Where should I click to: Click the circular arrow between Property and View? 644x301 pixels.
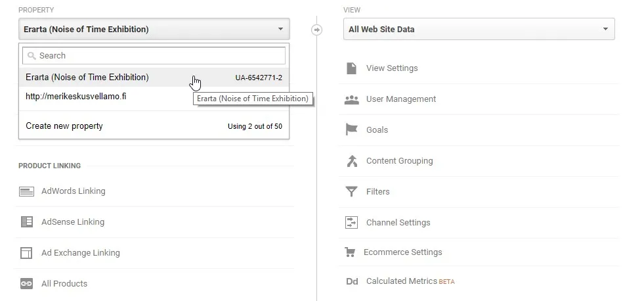[316, 30]
